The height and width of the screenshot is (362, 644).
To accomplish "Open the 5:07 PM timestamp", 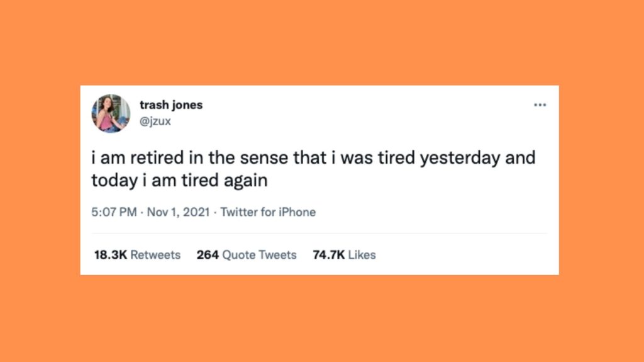I will (114, 212).
